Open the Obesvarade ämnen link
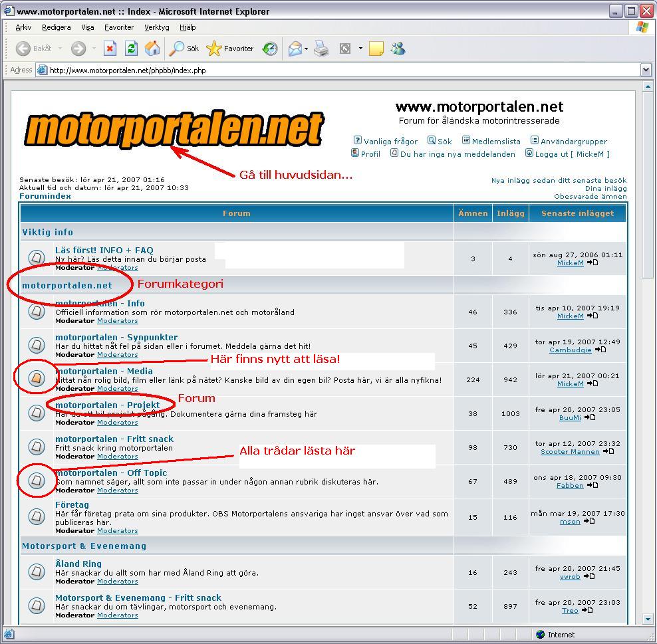Viewport: 657px width, 644px height. pyautogui.click(x=591, y=196)
